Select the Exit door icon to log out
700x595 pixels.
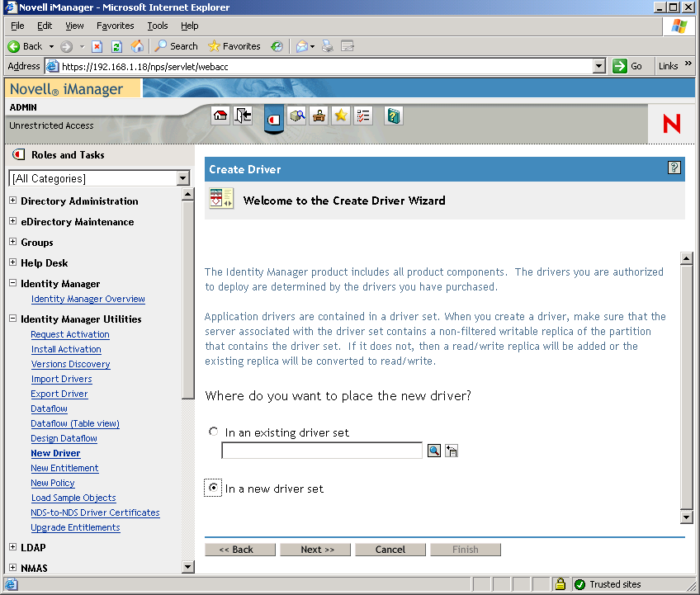point(243,116)
